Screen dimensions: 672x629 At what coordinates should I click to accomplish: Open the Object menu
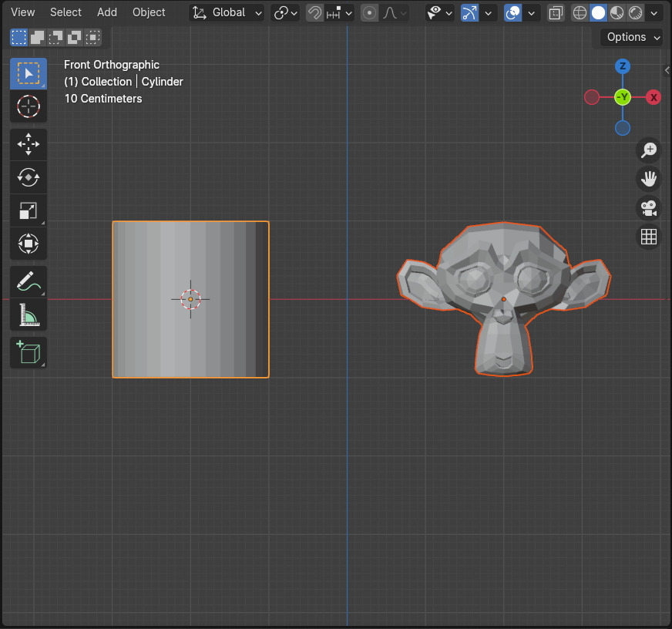pos(149,12)
